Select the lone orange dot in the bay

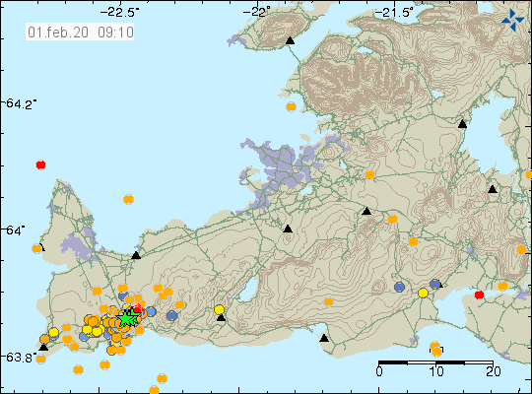pyautogui.click(x=129, y=199)
